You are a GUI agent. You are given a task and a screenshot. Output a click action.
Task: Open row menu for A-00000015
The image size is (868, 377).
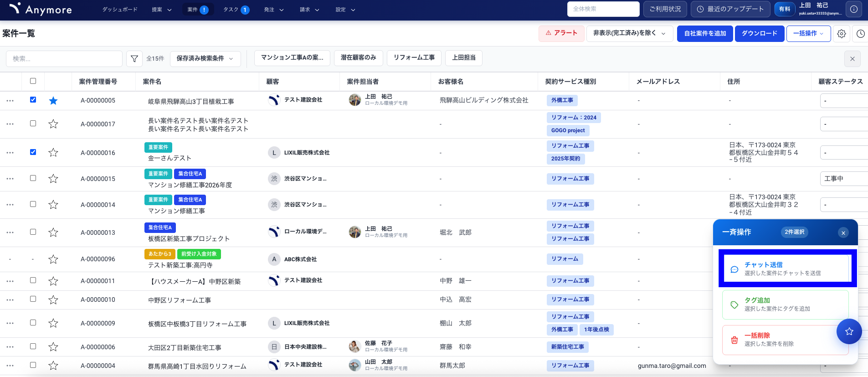pos(10,179)
